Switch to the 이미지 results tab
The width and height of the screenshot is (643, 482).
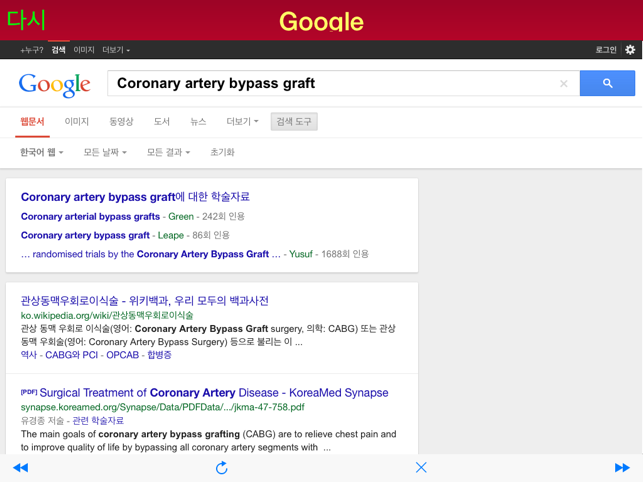[x=77, y=122]
